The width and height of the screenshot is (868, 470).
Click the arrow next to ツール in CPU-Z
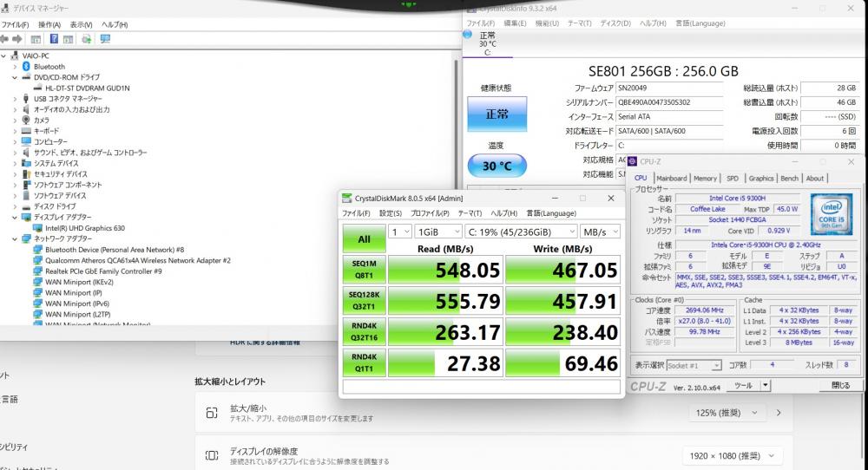point(766,385)
